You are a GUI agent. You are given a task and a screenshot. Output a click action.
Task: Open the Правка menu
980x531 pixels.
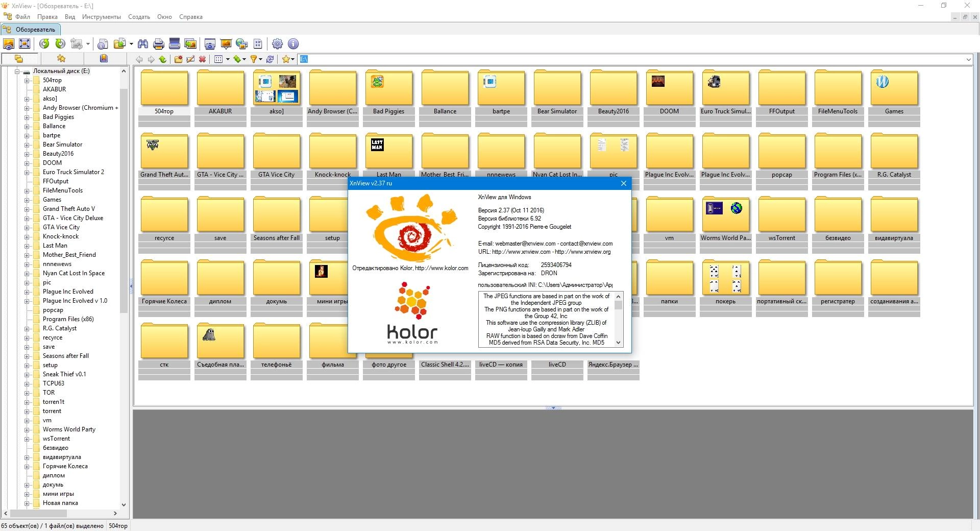tap(47, 17)
